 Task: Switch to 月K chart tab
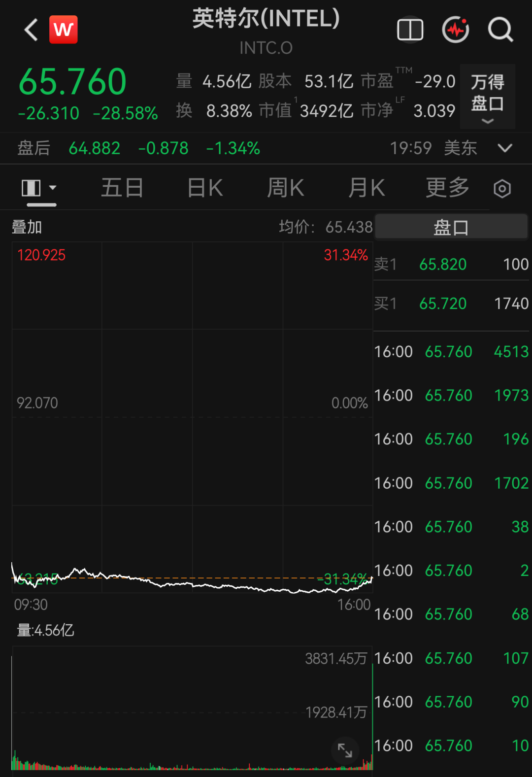366,188
